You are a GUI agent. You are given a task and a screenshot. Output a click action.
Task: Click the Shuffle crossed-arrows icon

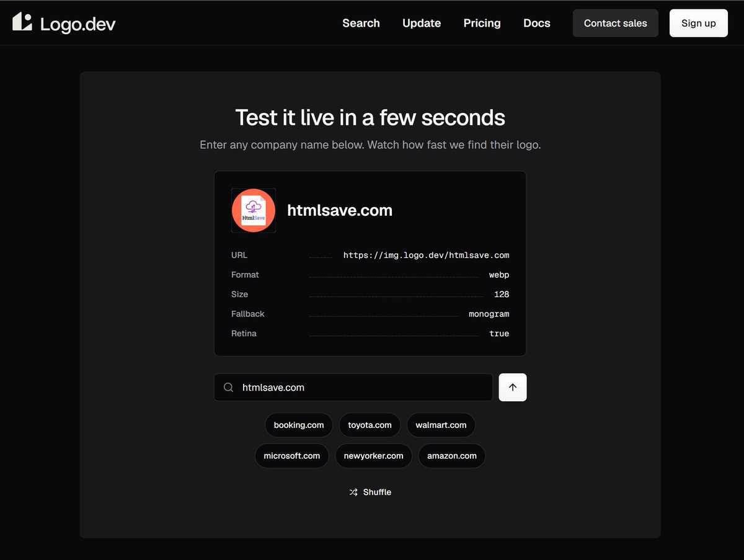click(x=353, y=492)
